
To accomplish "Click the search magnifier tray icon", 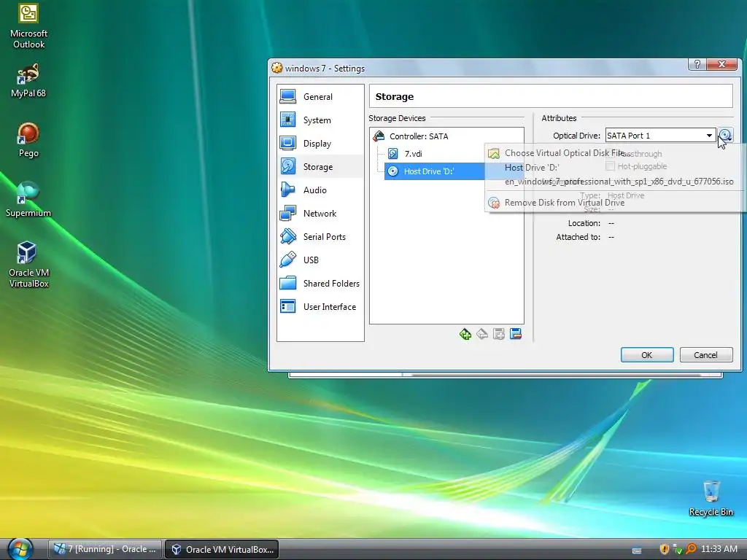I will tap(691, 549).
